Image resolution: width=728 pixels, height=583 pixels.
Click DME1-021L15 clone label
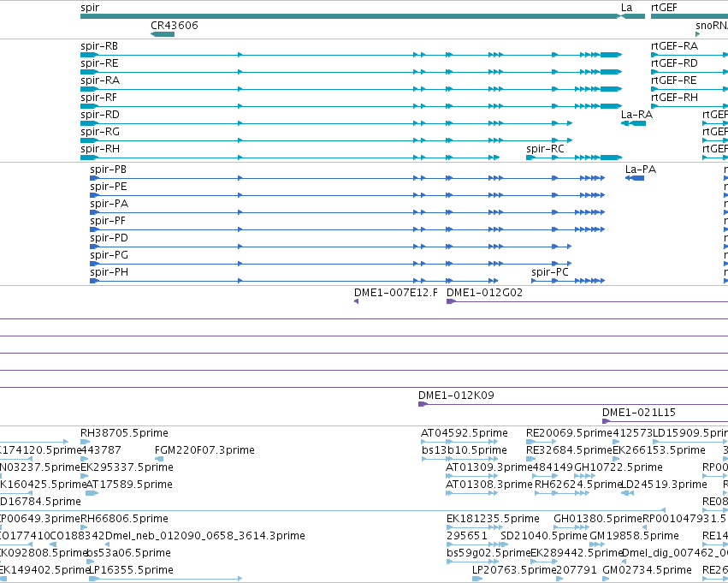[639, 413]
